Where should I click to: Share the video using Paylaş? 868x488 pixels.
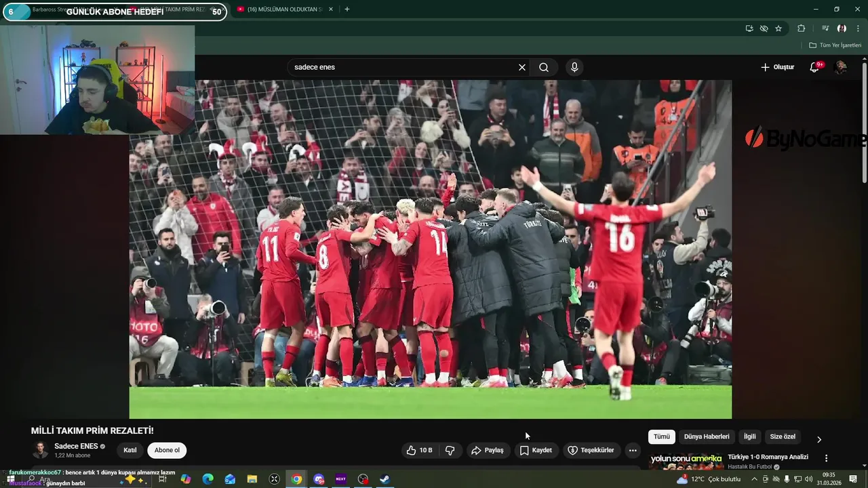coord(488,450)
